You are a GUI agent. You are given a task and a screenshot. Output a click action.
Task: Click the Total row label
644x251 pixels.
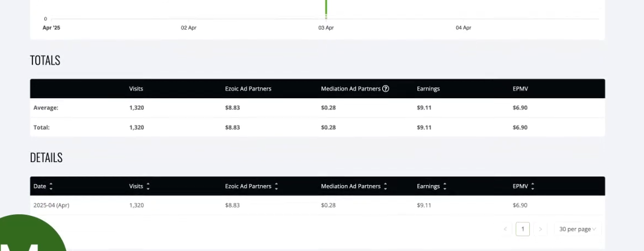coord(42,127)
